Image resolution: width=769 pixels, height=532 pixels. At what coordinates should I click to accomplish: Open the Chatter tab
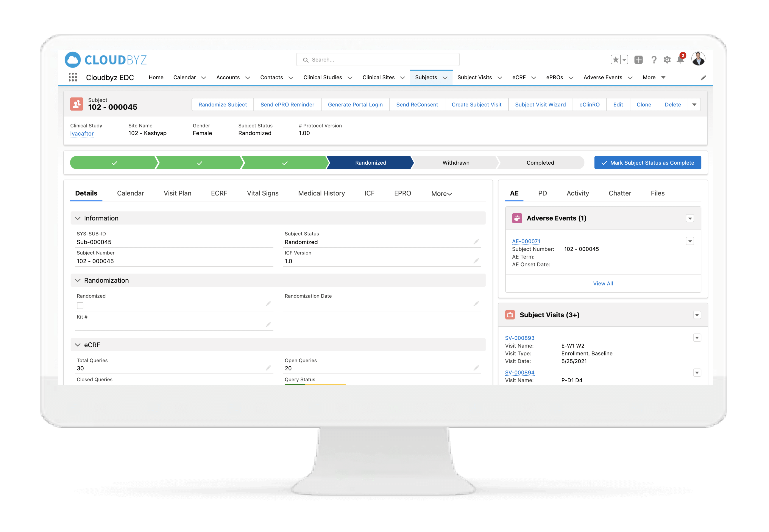click(x=620, y=193)
